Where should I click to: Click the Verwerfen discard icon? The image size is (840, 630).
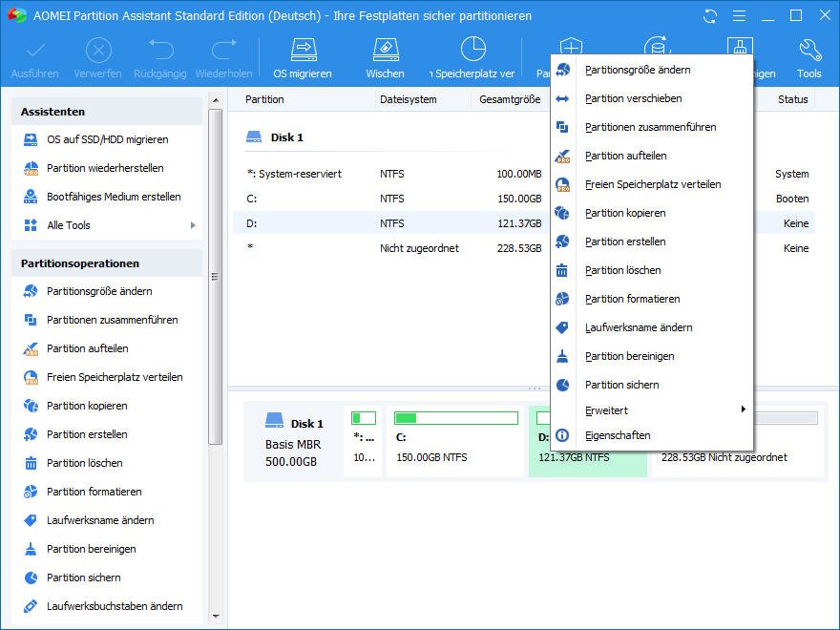(x=98, y=51)
